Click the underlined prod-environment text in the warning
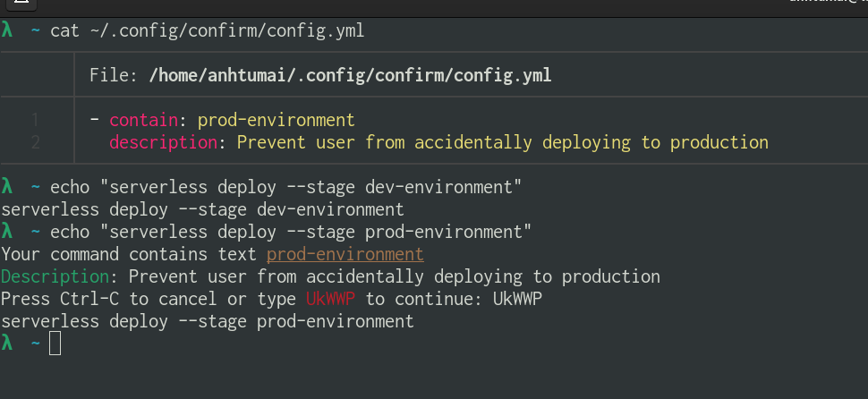 tap(345, 254)
